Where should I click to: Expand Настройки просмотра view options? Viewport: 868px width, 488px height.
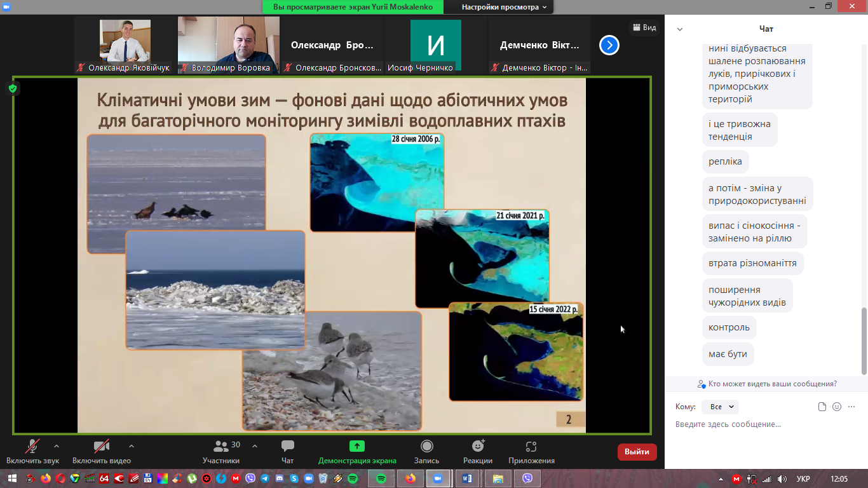click(504, 7)
